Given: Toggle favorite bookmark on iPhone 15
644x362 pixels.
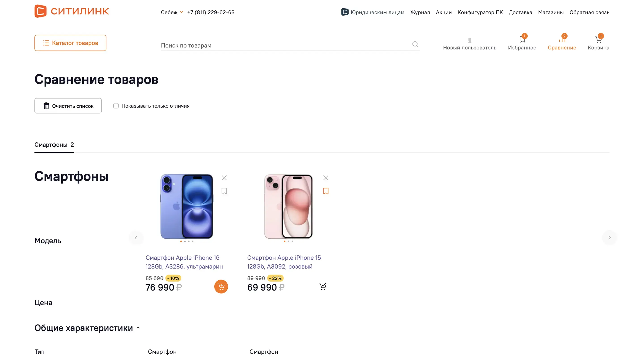Looking at the screenshot, I should [x=326, y=191].
